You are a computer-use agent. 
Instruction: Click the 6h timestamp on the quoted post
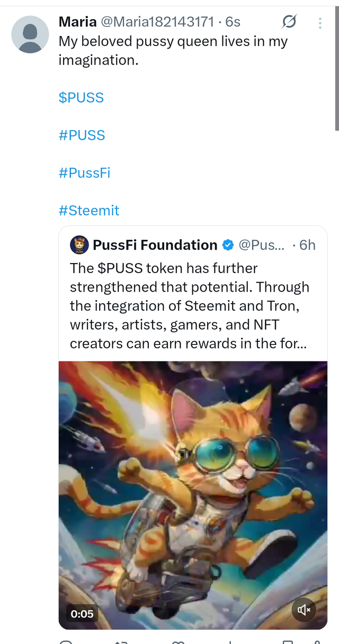(307, 245)
